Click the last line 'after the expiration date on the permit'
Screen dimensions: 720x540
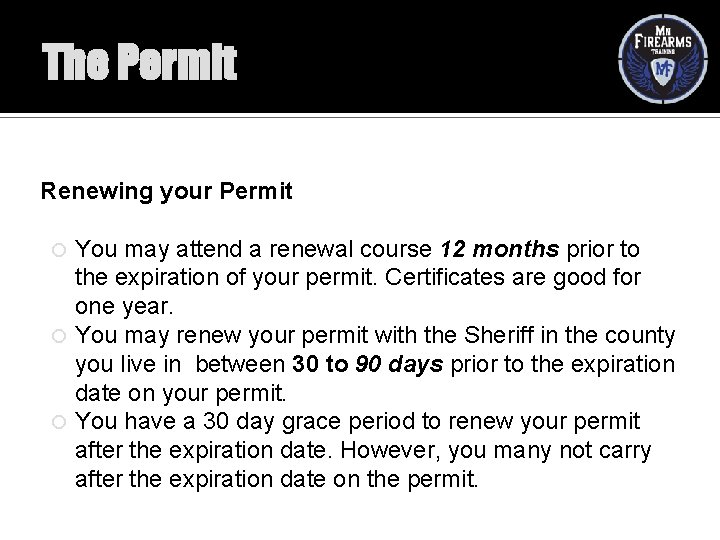[276, 479]
